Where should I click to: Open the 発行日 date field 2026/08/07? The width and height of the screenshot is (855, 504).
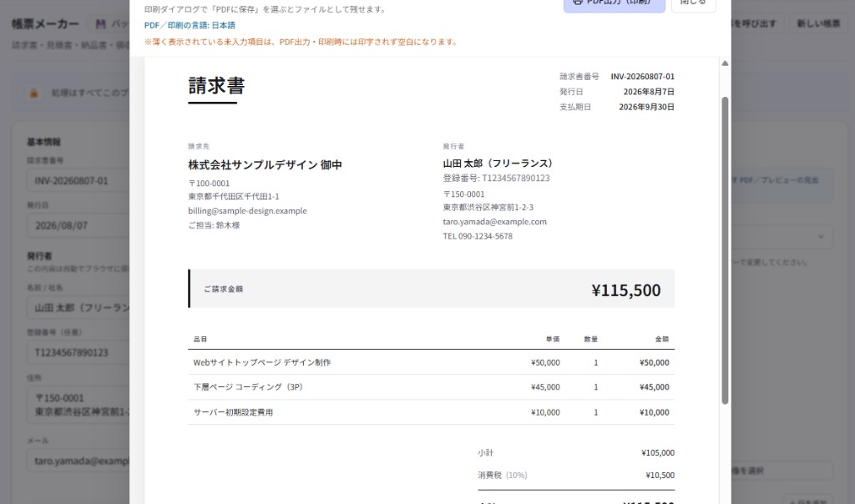tap(78, 225)
